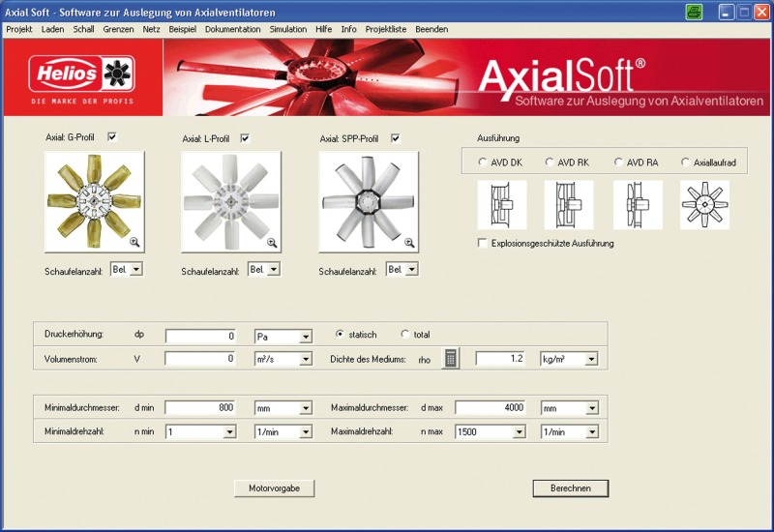This screenshot has width=774, height=532.
Task: Click the green printer icon in title bar
Action: click(694, 13)
